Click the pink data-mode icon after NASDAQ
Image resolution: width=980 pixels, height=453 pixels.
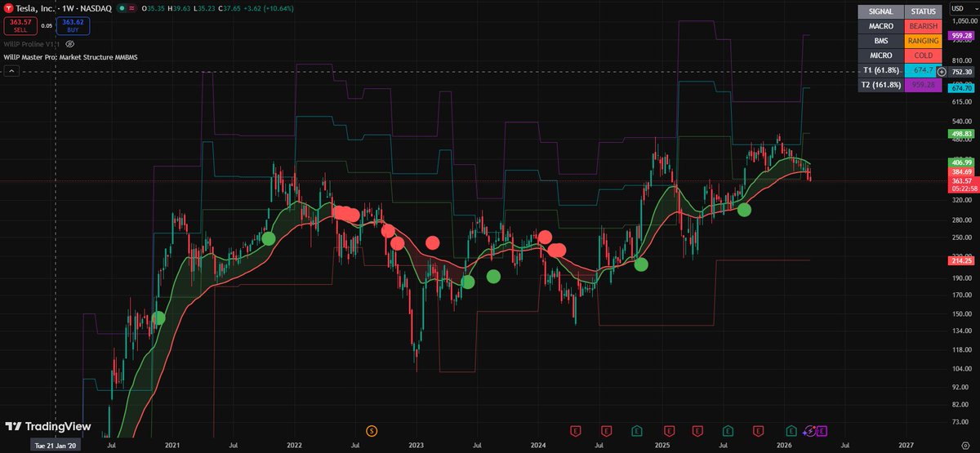(x=132, y=8)
